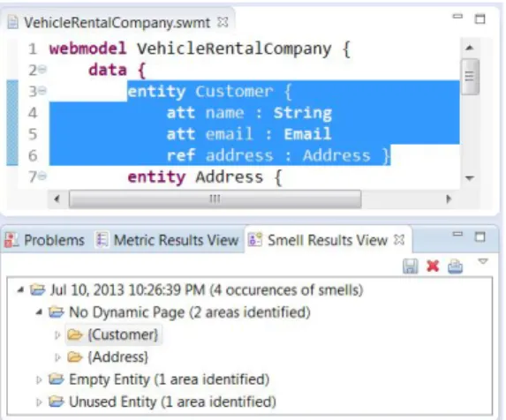Click the editor scroll down arrow

(470, 178)
